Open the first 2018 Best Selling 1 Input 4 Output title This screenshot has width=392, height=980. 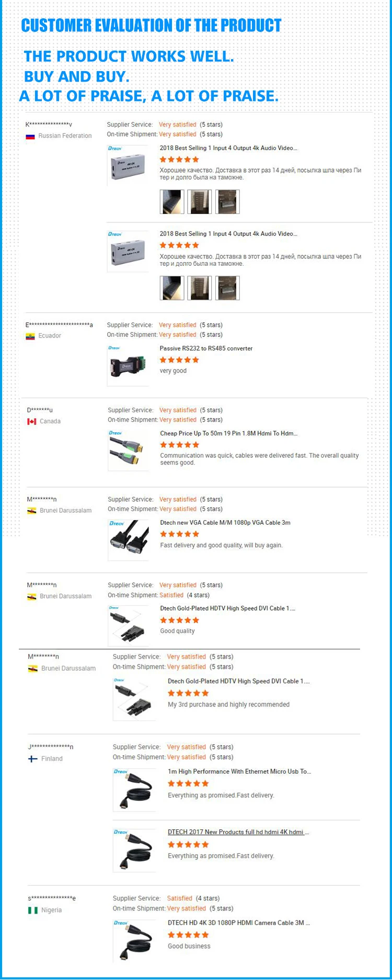pos(228,148)
